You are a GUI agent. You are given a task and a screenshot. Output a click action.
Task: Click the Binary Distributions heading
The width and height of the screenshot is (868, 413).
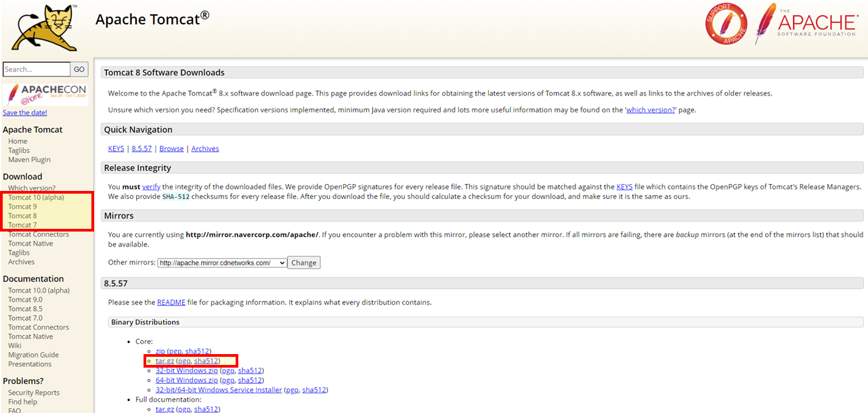(x=146, y=322)
